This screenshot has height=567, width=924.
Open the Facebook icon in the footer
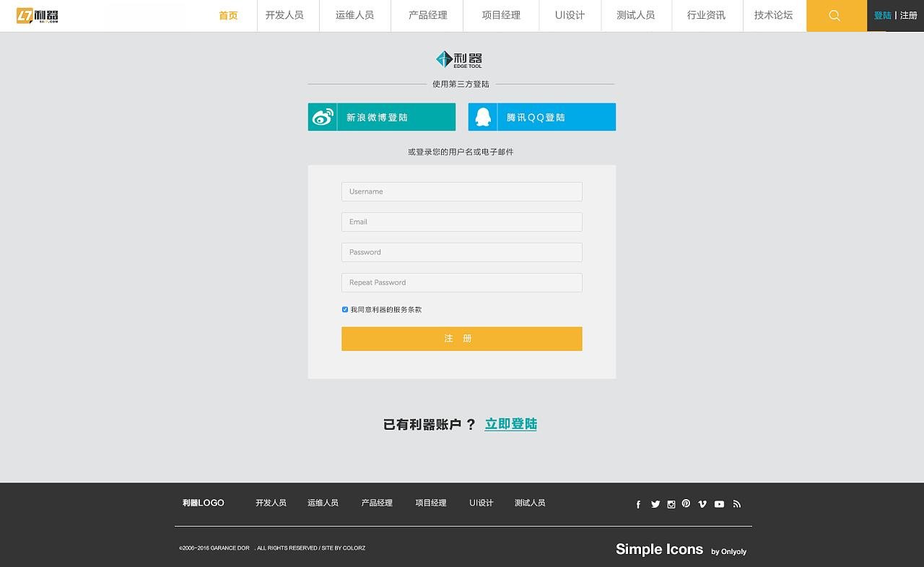point(638,503)
